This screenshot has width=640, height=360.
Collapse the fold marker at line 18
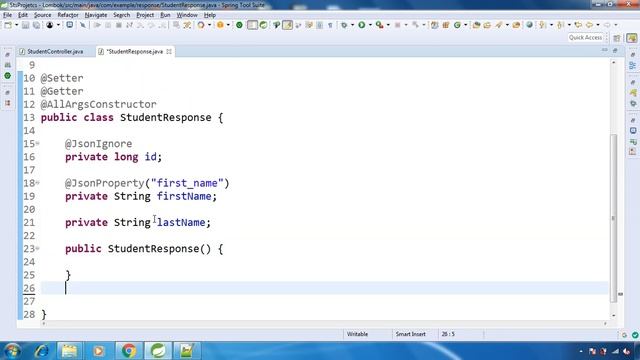click(38, 182)
